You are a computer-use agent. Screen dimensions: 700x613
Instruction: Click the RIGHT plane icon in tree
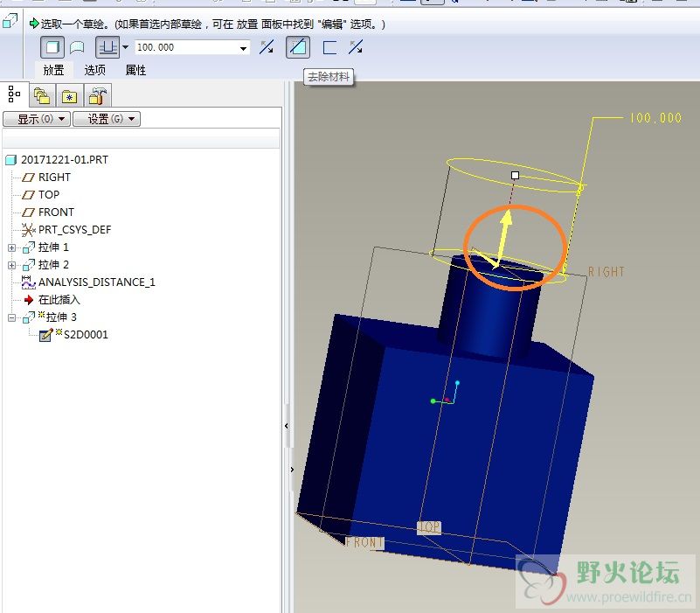29,178
